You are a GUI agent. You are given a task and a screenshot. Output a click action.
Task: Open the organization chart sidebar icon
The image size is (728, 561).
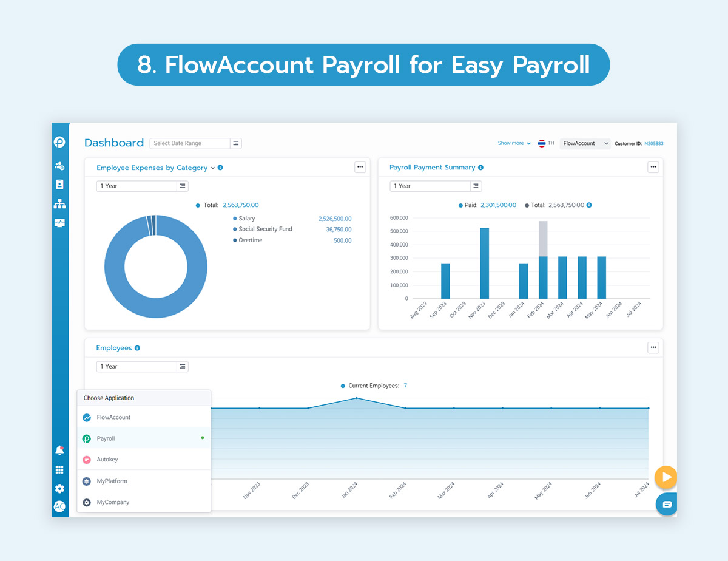(59, 204)
